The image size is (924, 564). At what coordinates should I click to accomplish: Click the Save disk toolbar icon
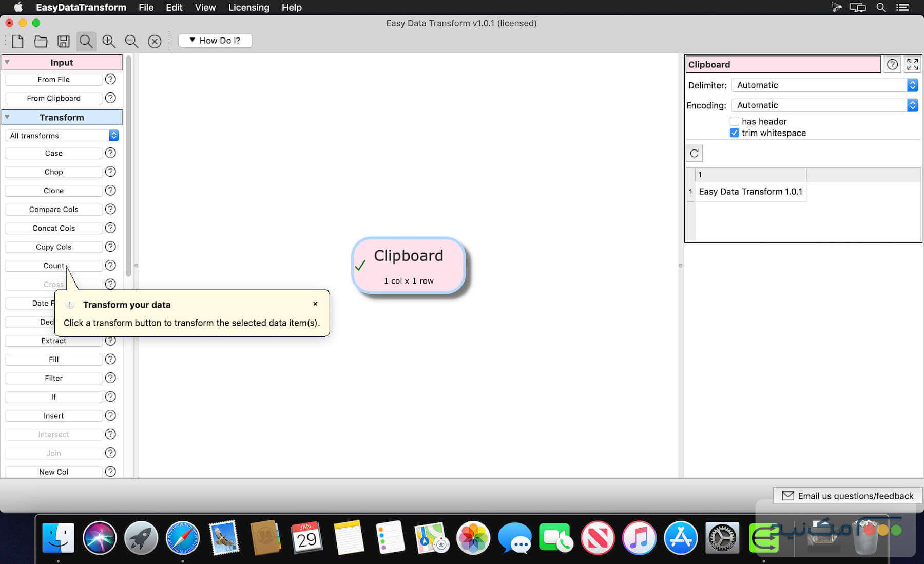[x=64, y=41]
